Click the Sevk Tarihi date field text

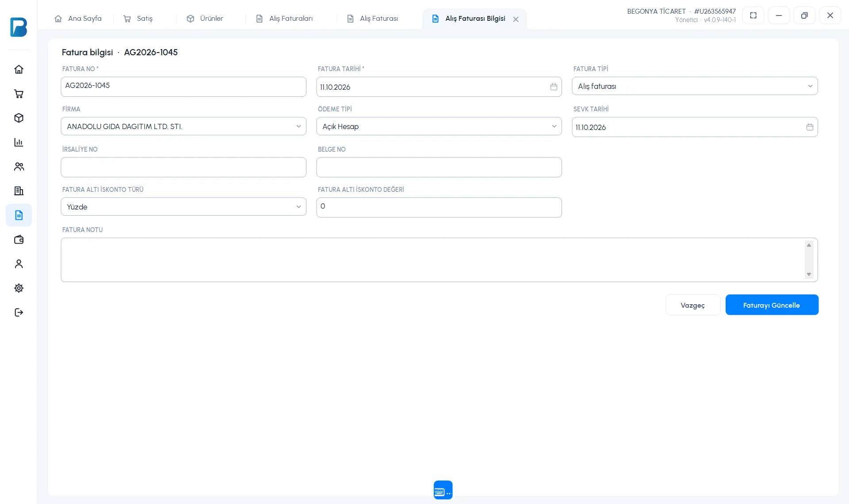pyautogui.click(x=591, y=127)
